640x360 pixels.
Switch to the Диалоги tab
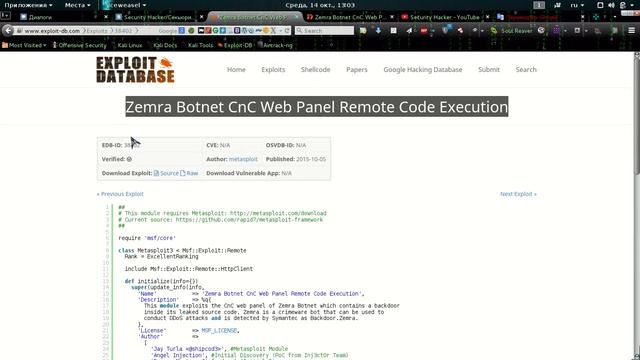tap(61, 17)
